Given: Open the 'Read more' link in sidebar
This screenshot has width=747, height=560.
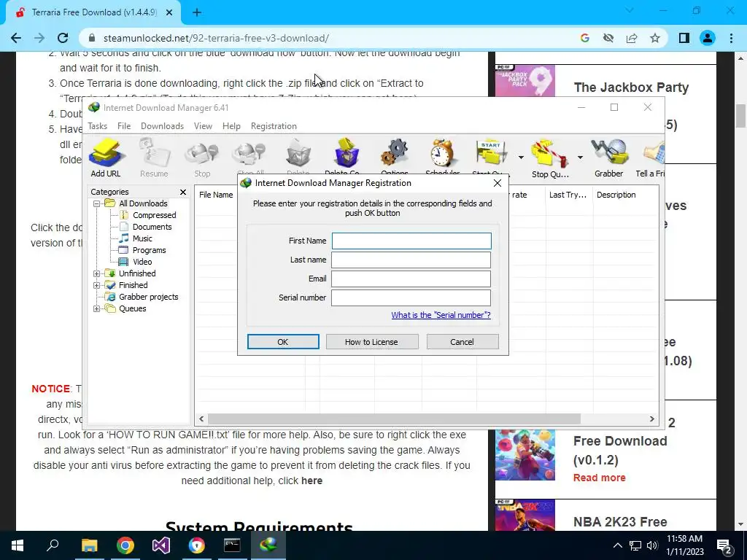Looking at the screenshot, I should coord(600,478).
